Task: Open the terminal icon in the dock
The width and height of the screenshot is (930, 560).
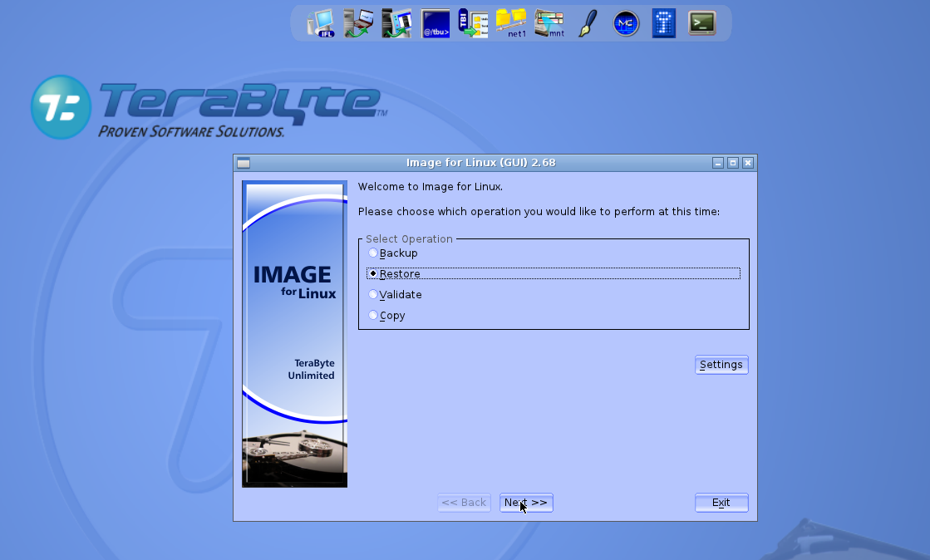Action: click(x=701, y=24)
